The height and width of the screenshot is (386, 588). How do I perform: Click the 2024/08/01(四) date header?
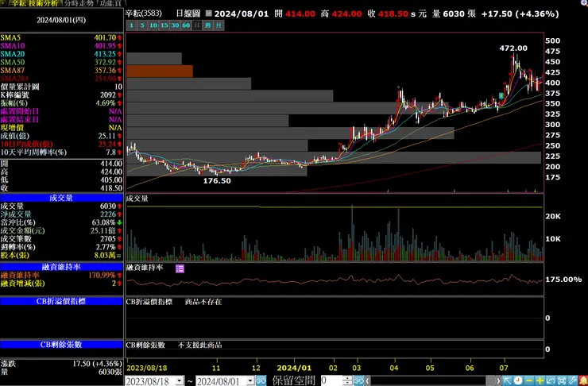(x=61, y=20)
